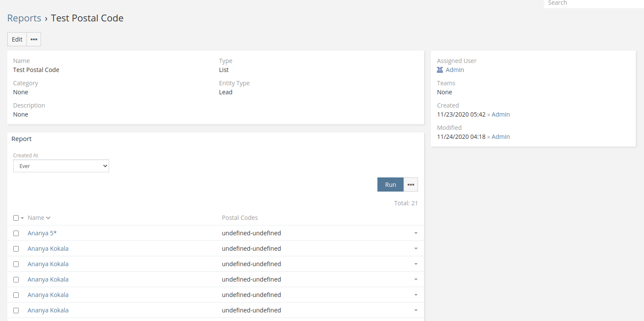Click undefined-undefined in the Ananya 5* row
The height and width of the screenshot is (321, 644).
click(x=251, y=233)
